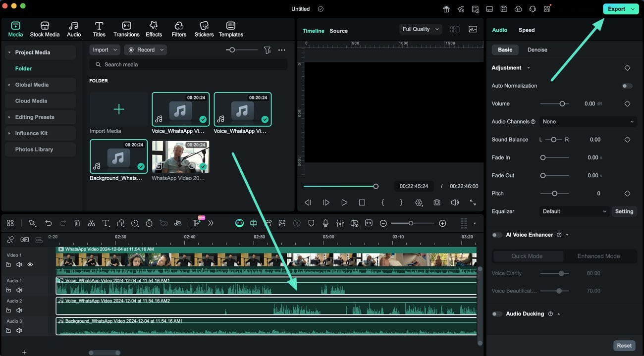Click the Export button
The width and height of the screenshot is (644, 356).
[x=616, y=8]
